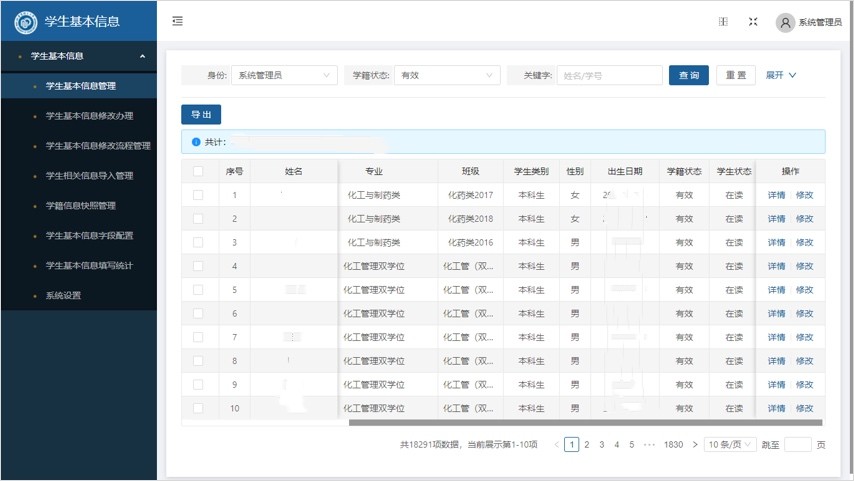Click the 关键字 name/ID input field

coord(609,75)
